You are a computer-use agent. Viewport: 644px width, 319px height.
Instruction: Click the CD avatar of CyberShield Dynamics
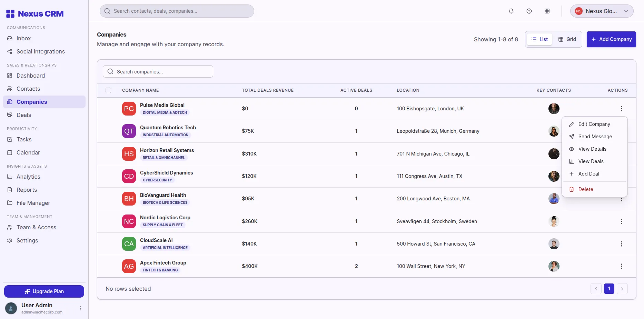[129, 176]
